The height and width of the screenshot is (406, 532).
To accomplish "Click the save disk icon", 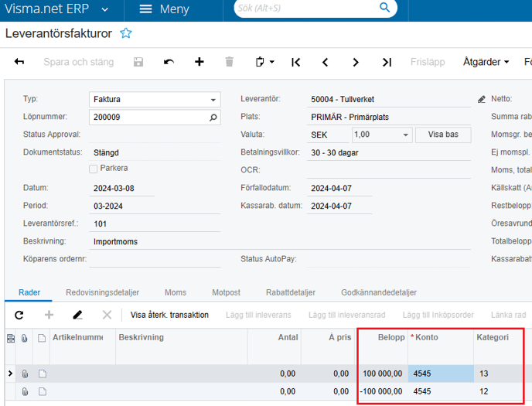I will point(138,62).
